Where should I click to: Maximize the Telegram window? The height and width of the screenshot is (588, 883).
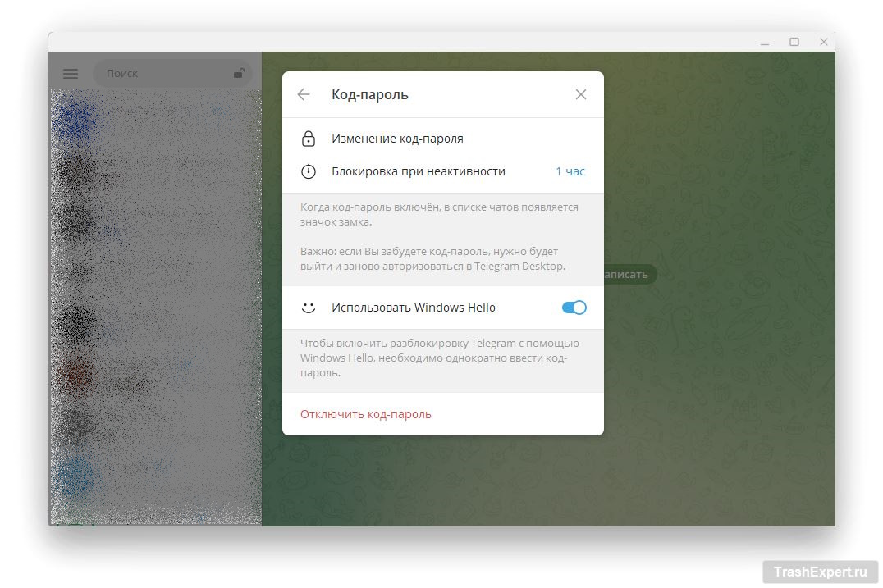pyautogui.click(x=794, y=42)
